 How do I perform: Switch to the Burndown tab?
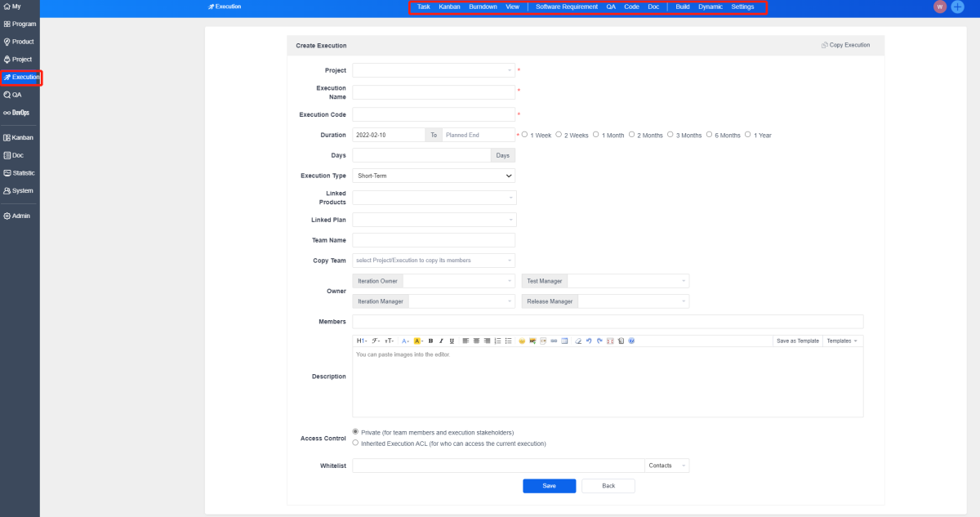[x=483, y=7]
